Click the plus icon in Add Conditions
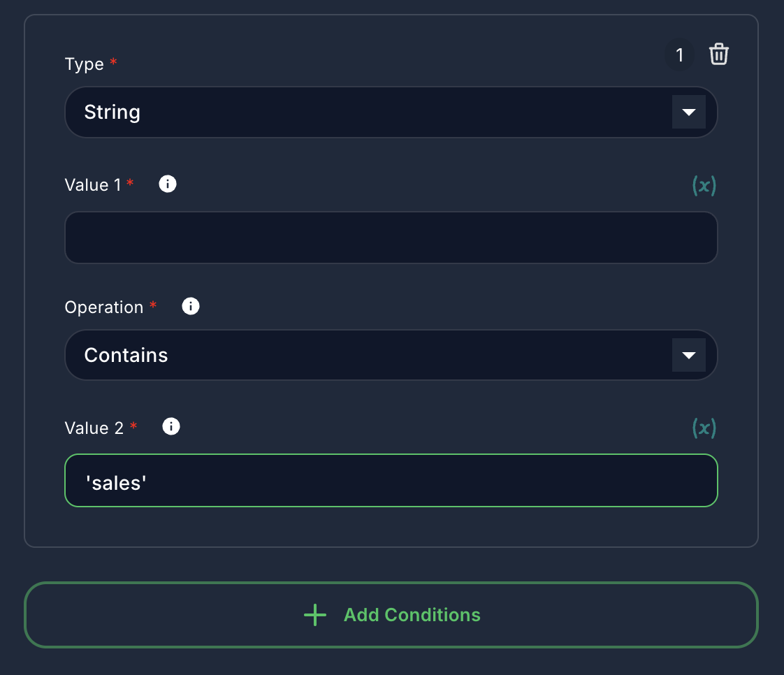This screenshot has height=675, width=784. 314,616
